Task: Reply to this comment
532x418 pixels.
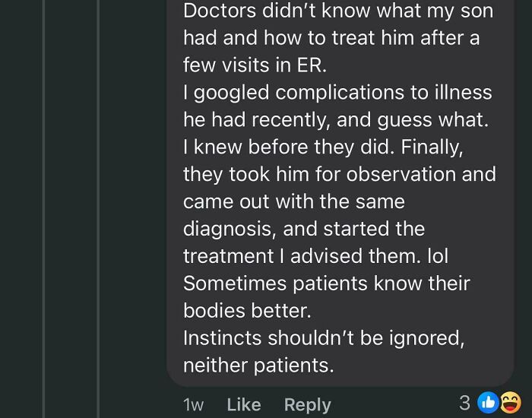Action: [x=307, y=405]
